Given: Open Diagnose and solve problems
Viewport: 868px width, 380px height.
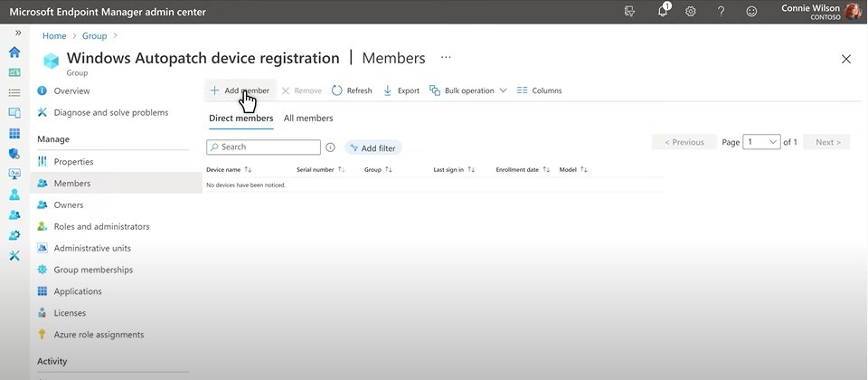Looking at the screenshot, I should pyautogui.click(x=110, y=112).
